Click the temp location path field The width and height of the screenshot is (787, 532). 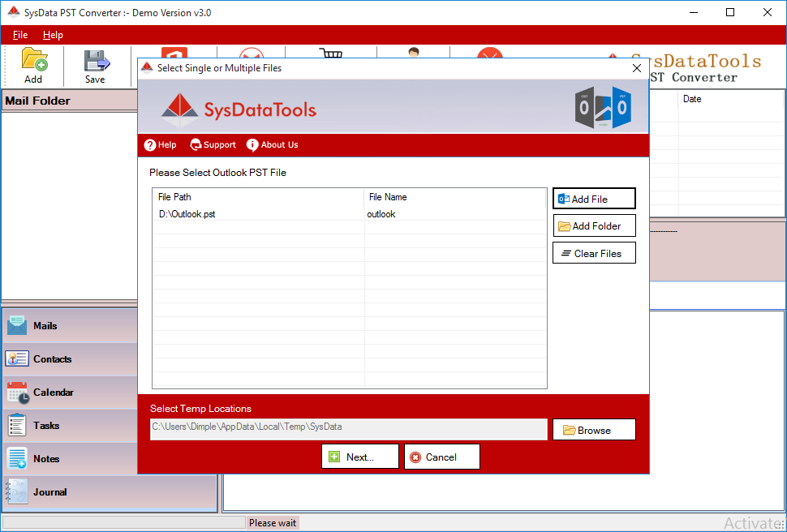tap(349, 429)
